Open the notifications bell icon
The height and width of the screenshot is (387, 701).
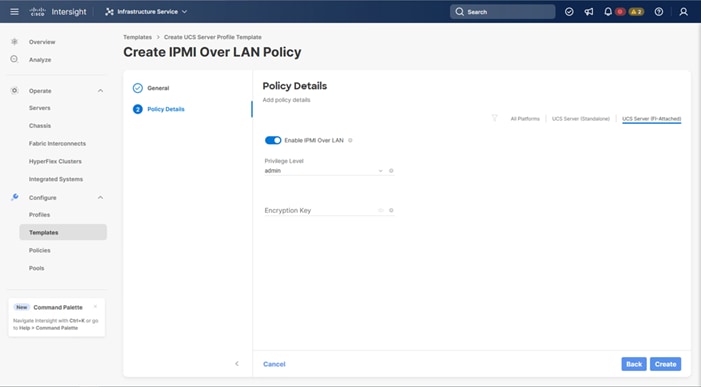pyautogui.click(x=608, y=12)
